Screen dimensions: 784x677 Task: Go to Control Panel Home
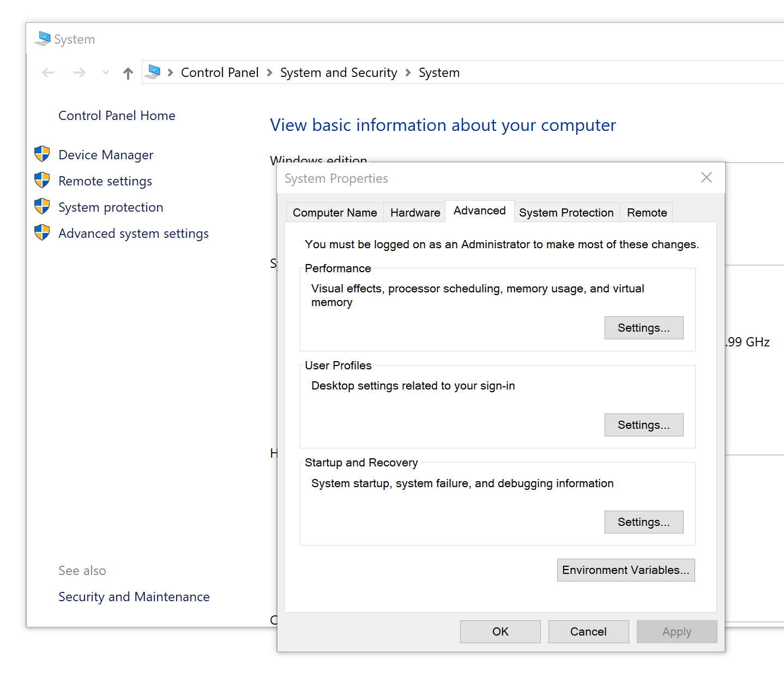tap(117, 115)
